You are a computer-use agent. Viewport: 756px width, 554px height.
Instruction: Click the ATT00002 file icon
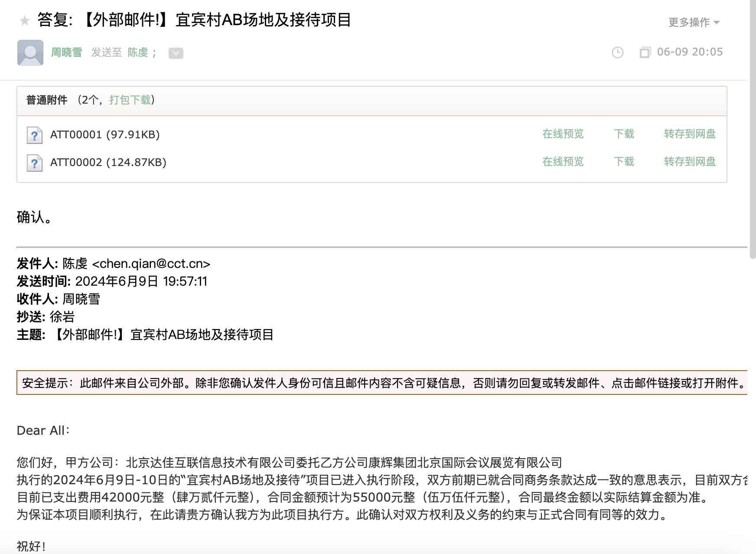pos(35,163)
